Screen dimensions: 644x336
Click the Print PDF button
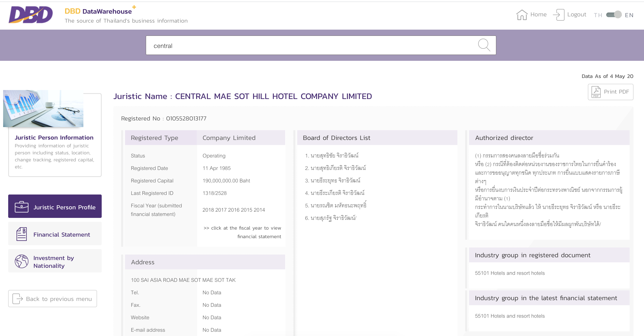(x=610, y=92)
